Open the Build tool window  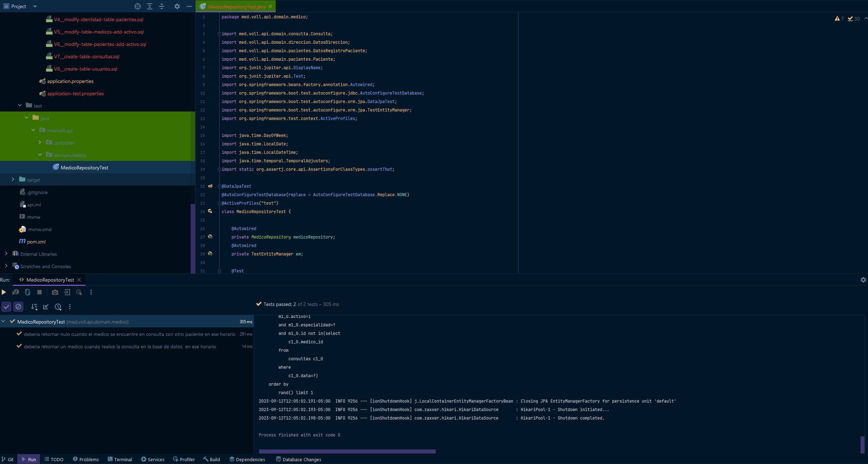(x=211, y=459)
